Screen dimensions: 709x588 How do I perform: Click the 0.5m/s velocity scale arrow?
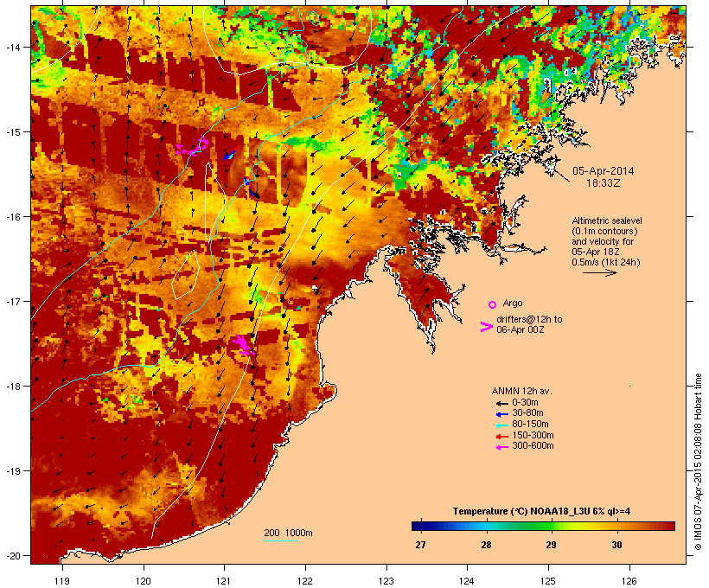pyautogui.click(x=599, y=272)
